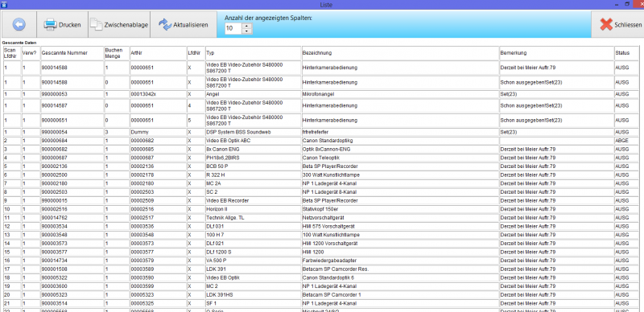This screenshot has height=312, width=644.
Task: Select the PH18x6,2BIRS type cell
Action: (254, 158)
